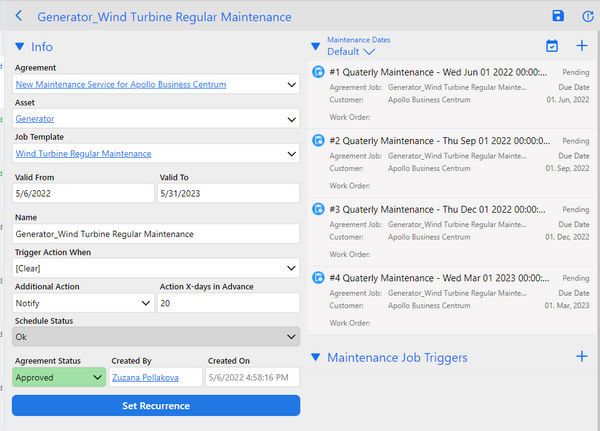This screenshot has width=600, height=431.
Task: Click the back arrow in the header
Action: pos(17,16)
